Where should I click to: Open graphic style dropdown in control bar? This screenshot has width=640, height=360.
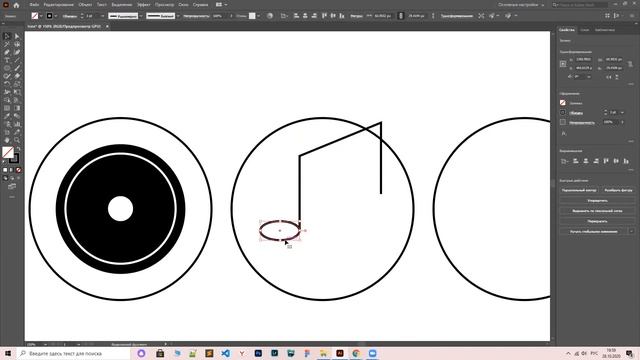[259, 16]
